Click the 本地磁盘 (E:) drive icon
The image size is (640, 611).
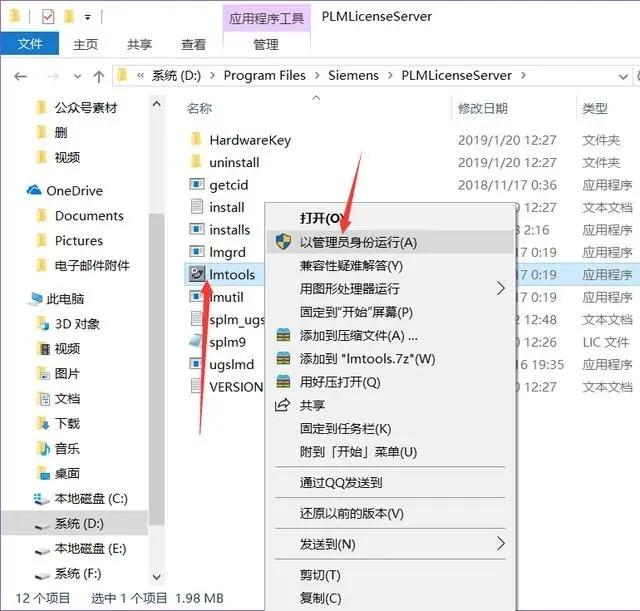[x=42, y=551]
